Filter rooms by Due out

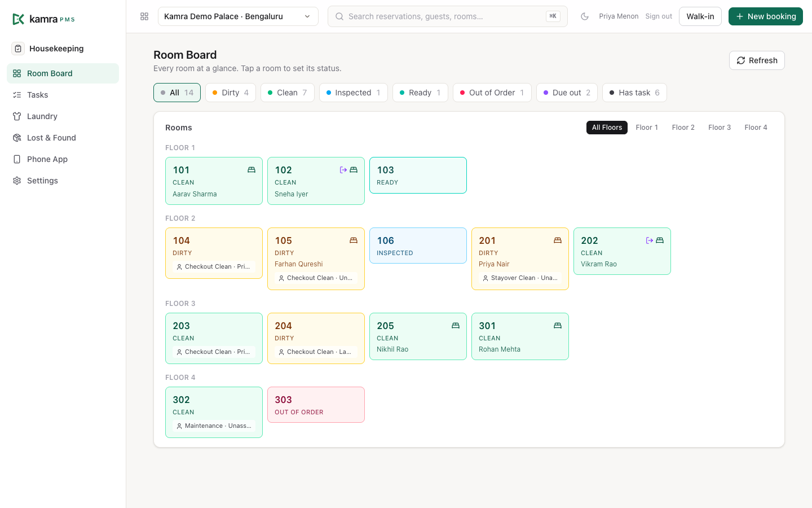567,93
